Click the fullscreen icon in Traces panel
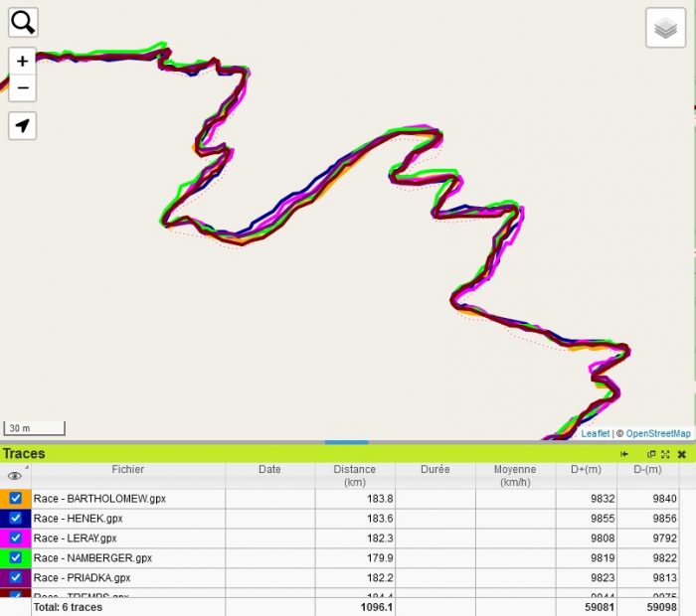 click(665, 454)
